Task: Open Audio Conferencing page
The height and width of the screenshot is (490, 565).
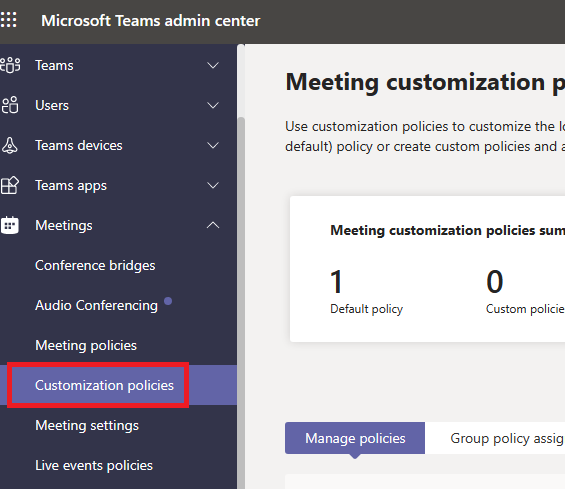Action: [x=97, y=306]
